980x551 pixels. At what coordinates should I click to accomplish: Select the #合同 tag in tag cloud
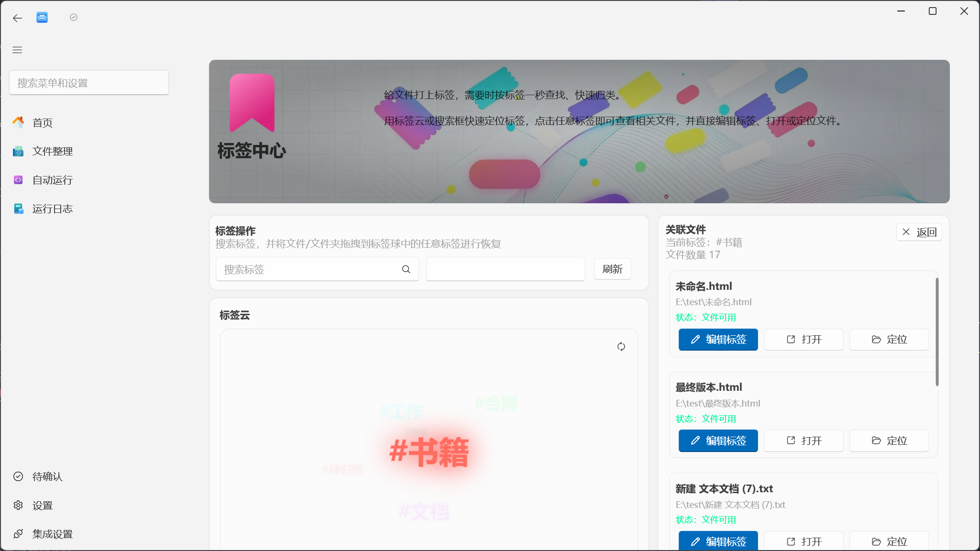tap(496, 404)
